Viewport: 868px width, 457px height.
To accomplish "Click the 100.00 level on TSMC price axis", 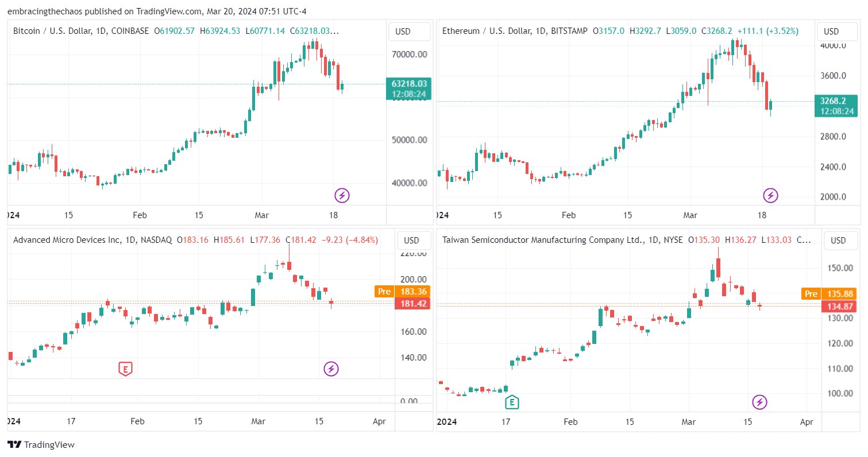I will [840, 393].
